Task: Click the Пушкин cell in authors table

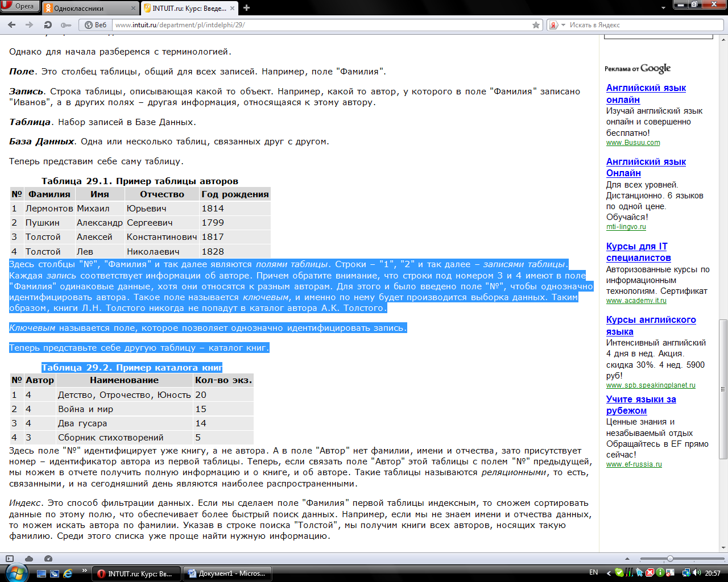Action: coord(49,223)
